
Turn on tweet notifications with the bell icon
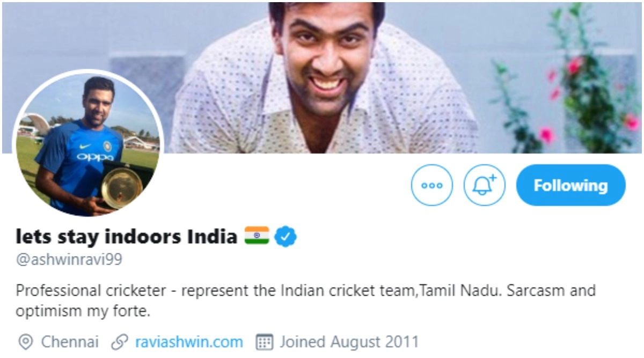tap(485, 185)
